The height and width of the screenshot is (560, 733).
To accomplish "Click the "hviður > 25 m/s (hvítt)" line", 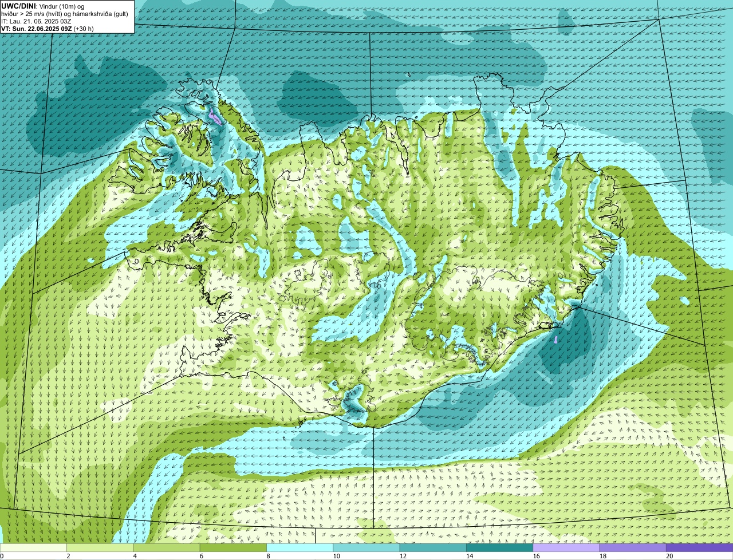I will coord(32,14).
